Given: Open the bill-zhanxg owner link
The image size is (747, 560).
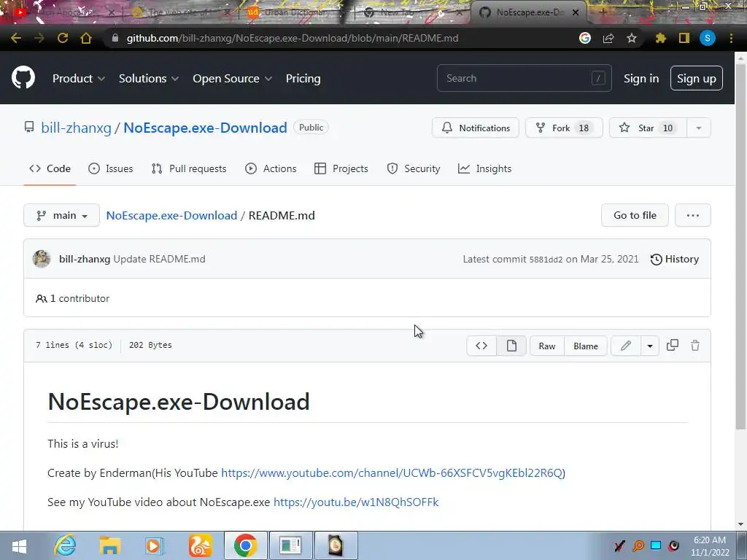Looking at the screenshot, I should click(76, 128).
